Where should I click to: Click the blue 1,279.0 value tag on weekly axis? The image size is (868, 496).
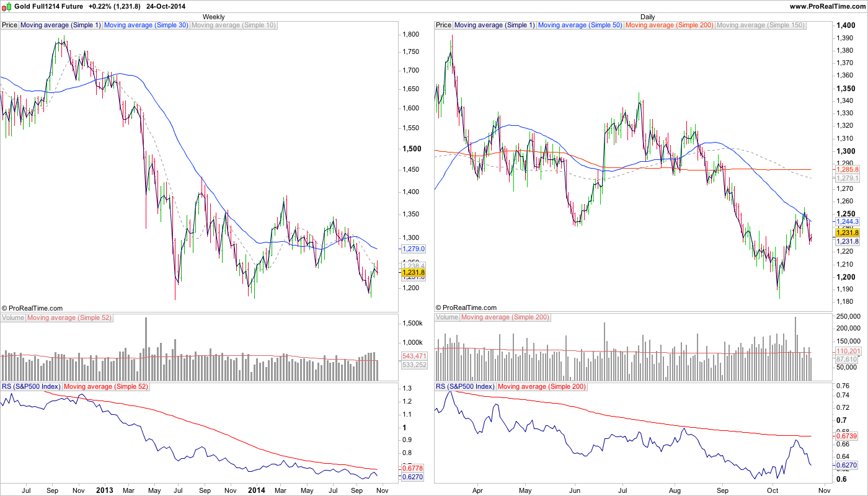413,249
